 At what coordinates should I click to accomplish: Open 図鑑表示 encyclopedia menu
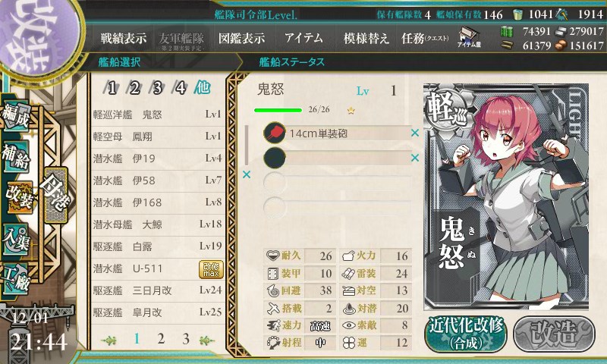[241, 38]
